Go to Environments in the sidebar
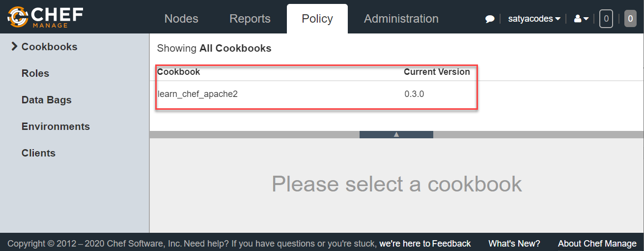 coord(56,126)
